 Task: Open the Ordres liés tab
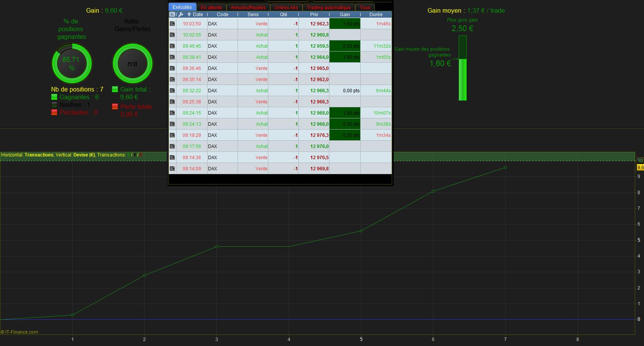(286, 7)
